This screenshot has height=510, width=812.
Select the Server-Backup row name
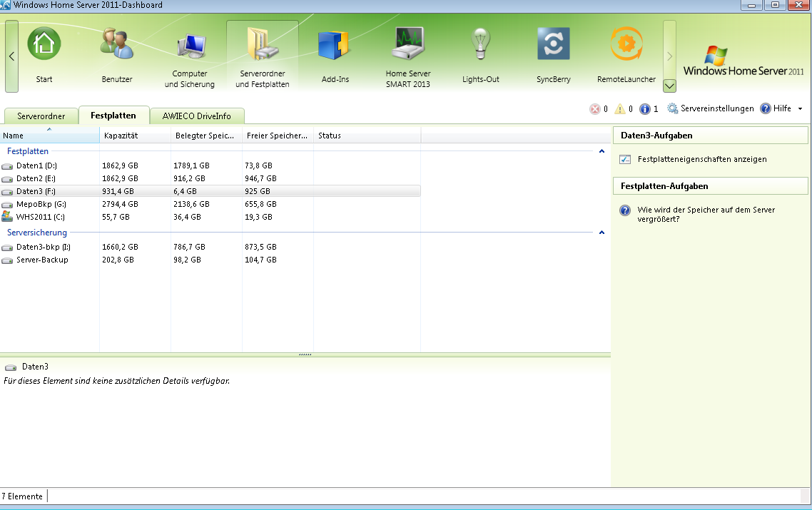42,260
